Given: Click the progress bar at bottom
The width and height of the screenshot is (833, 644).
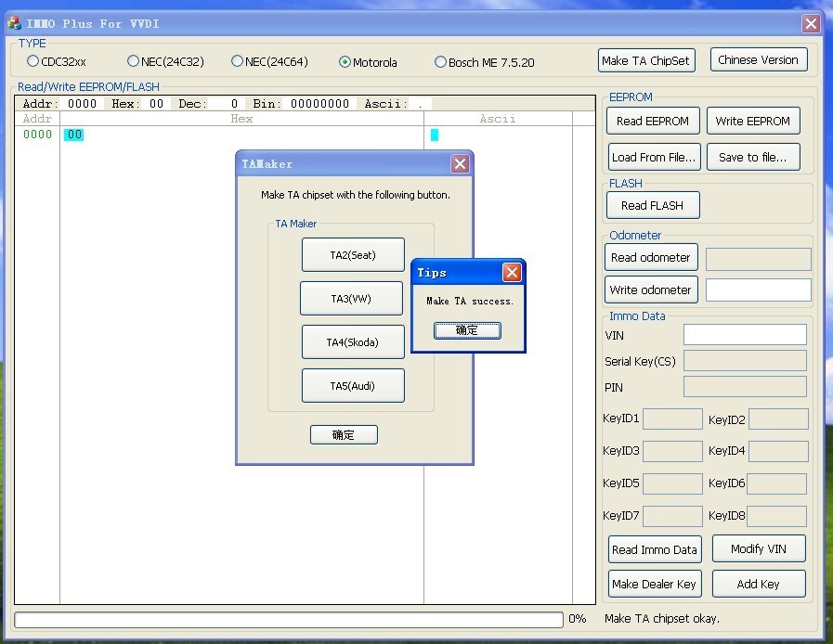Looking at the screenshot, I should point(288,619).
